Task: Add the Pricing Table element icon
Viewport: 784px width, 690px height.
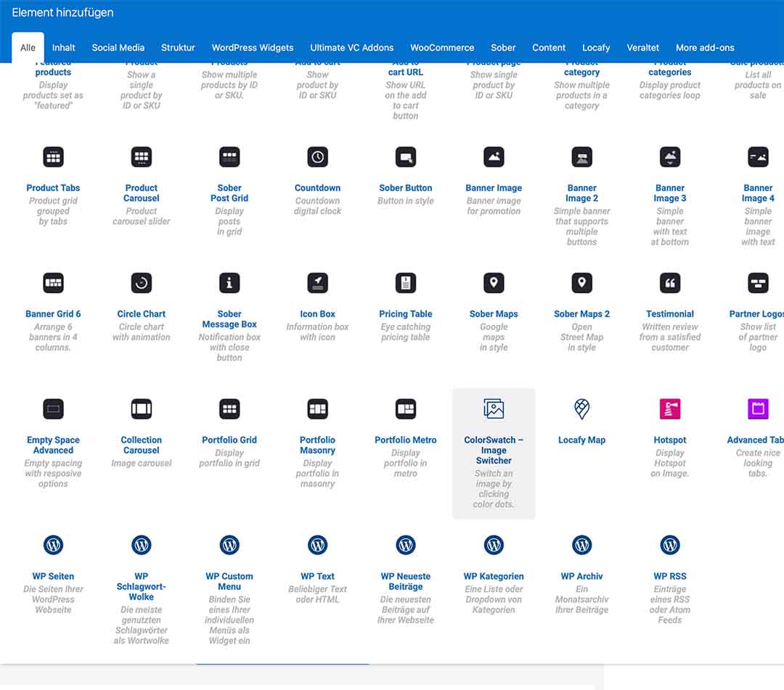Action: click(x=406, y=283)
